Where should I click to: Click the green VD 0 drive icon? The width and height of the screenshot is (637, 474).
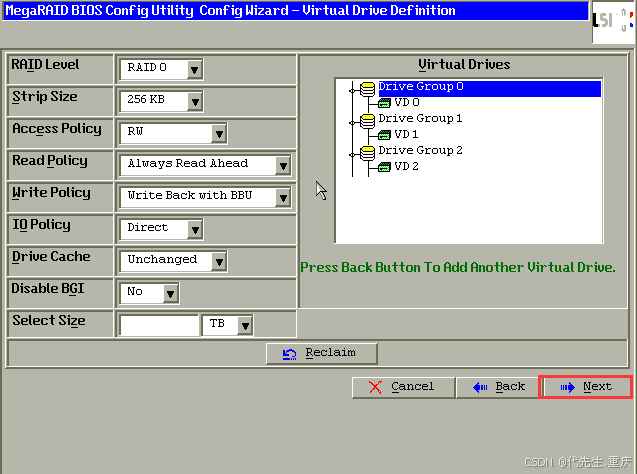tap(384, 103)
